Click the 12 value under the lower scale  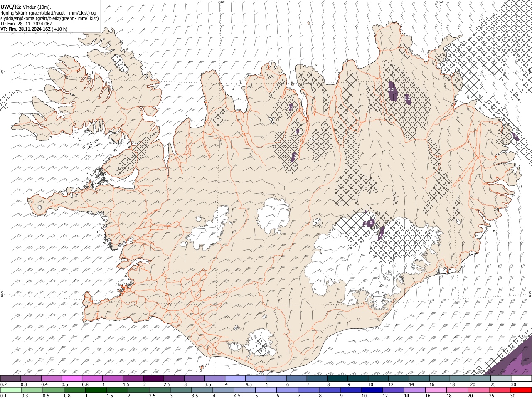[x=386, y=396]
